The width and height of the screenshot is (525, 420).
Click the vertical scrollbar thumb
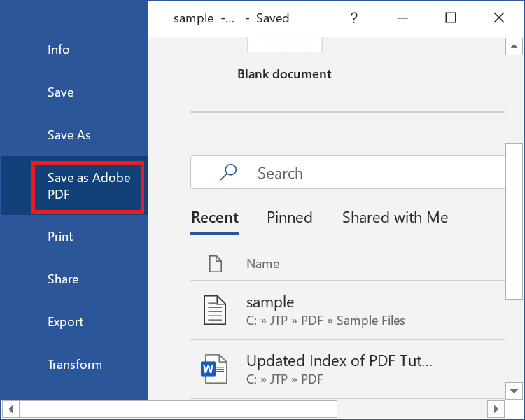(x=514, y=221)
